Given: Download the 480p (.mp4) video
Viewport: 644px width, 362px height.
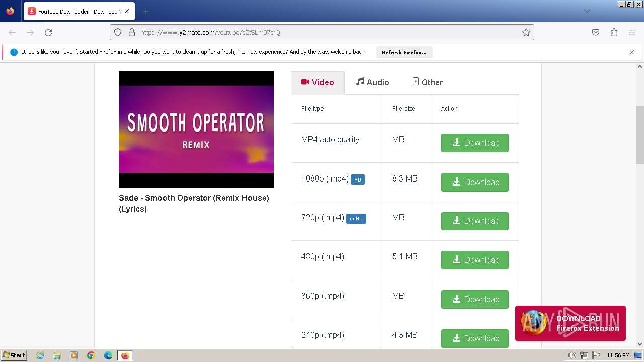Looking at the screenshot, I should click(475, 260).
